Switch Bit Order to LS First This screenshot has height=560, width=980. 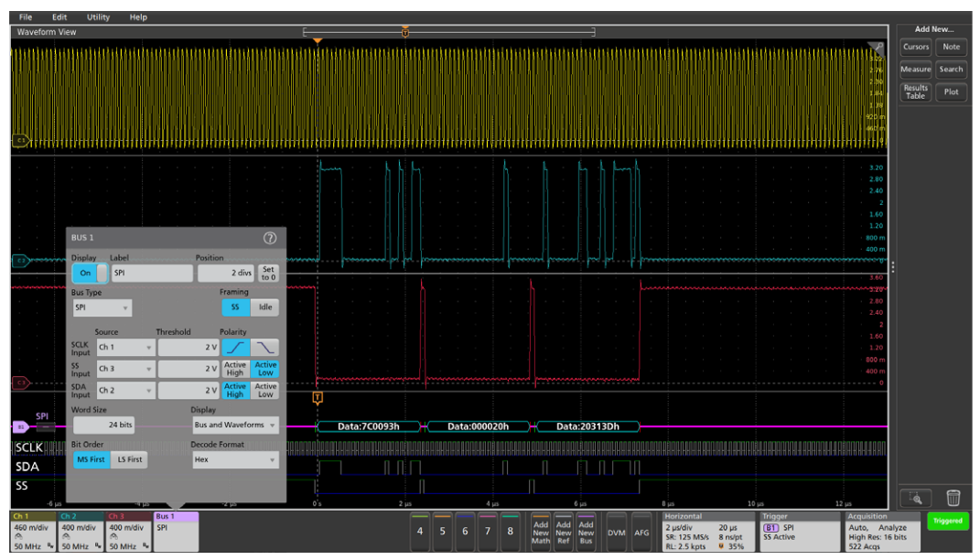[x=128, y=459]
